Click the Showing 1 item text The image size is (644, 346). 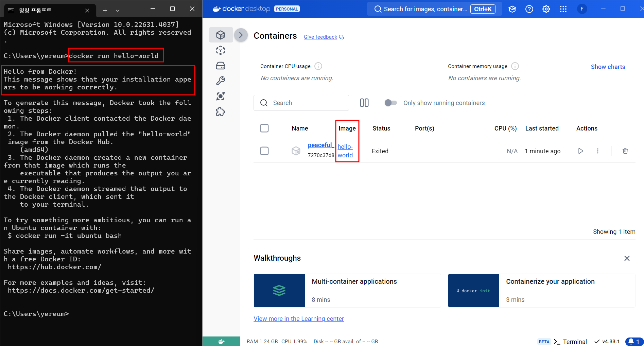pyautogui.click(x=614, y=232)
